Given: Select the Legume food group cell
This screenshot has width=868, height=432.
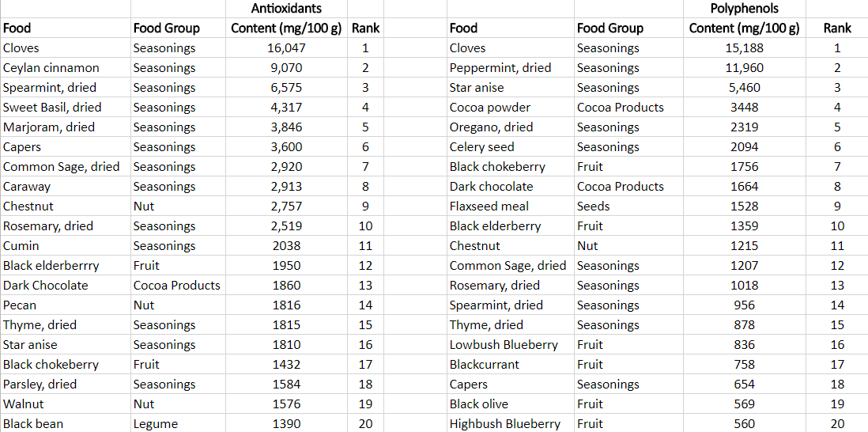Looking at the screenshot, I should coord(178,424).
